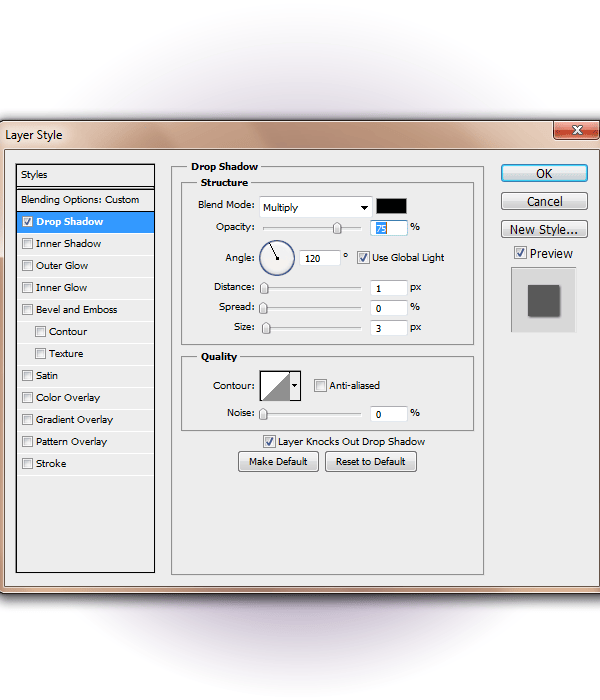Enable the Inner Shadow checkbox

click(x=27, y=244)
